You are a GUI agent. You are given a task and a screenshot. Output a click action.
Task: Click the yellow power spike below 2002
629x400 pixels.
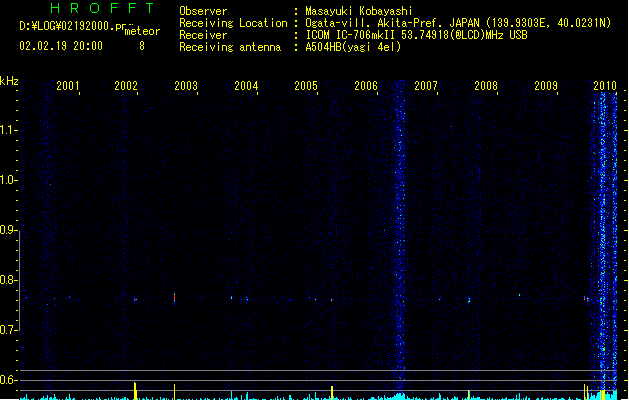tap(135, 391)
